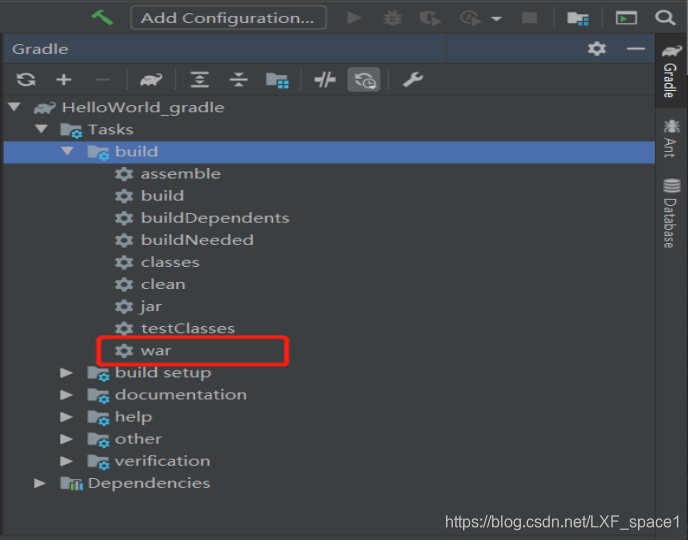Screen dimensions: 689x541
Task: Open Gradle panel settings gear
Action: tap(597, 48)
